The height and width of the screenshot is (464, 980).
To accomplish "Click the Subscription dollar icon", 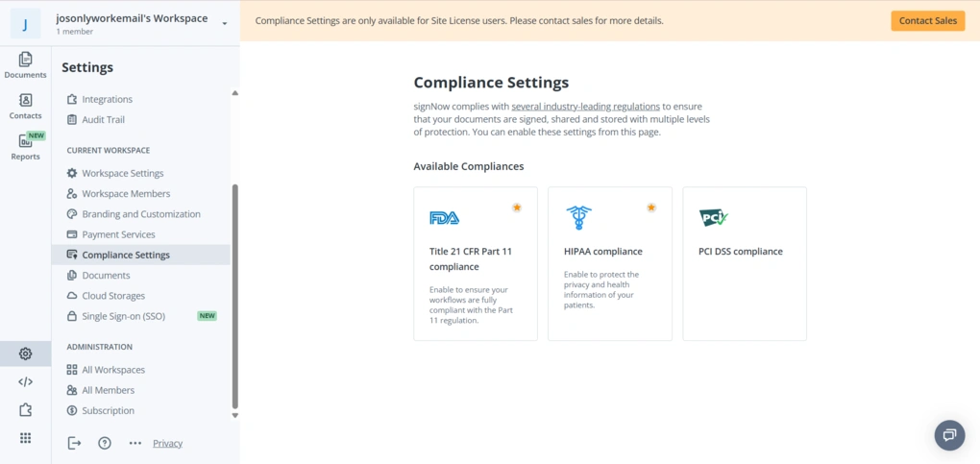I will click(72, 411).
